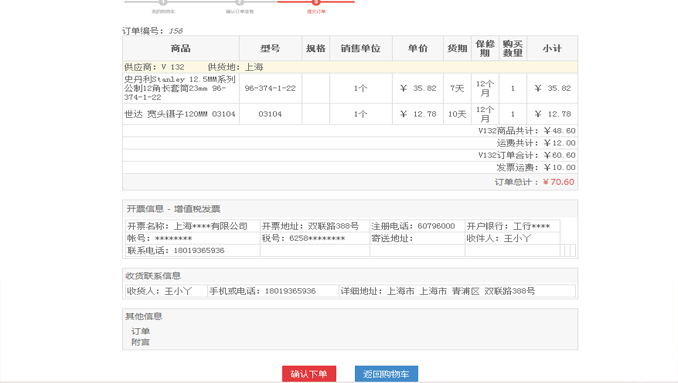The width and height of the screenshot is (678, 383).
Task: Click the 保修期 column header
Action: click(x=485, y=48)
